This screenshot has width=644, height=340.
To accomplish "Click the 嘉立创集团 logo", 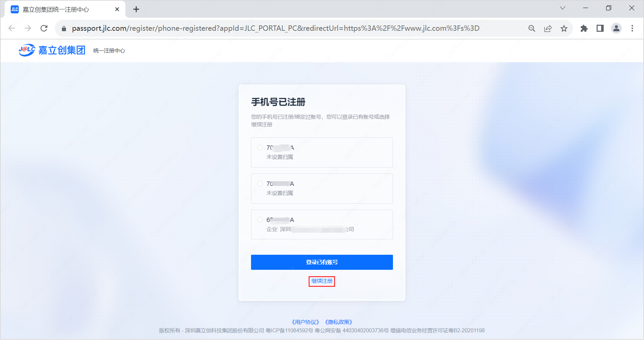I will 52,50.
